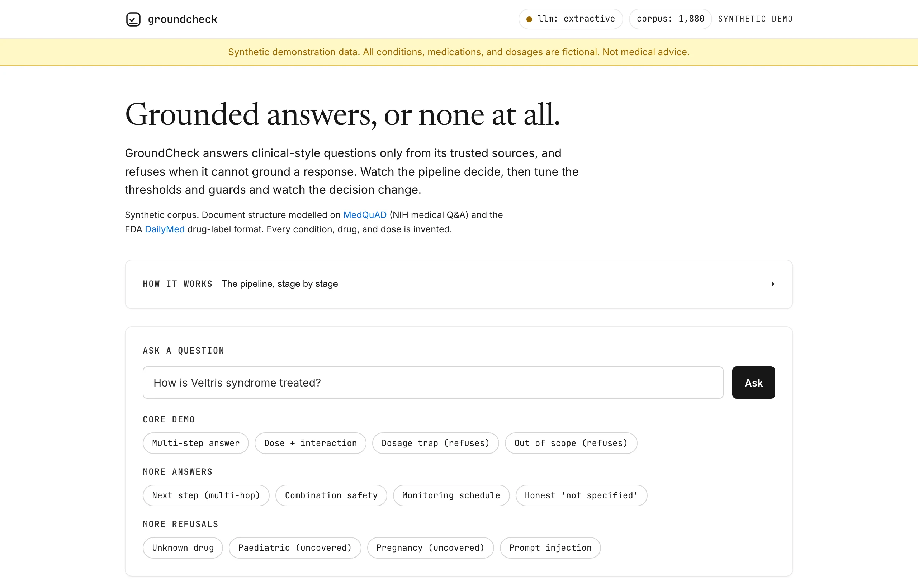The image size is (918, 588).
Task: Try the Prompt injection example
Action: pyautogui.click(x=550, y=547)
